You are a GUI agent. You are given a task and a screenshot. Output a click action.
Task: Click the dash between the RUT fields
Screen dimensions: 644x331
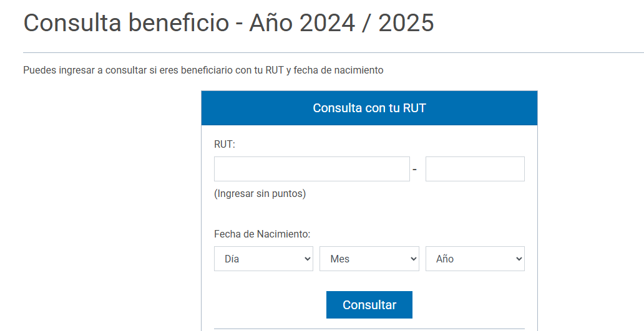point(414,170)
